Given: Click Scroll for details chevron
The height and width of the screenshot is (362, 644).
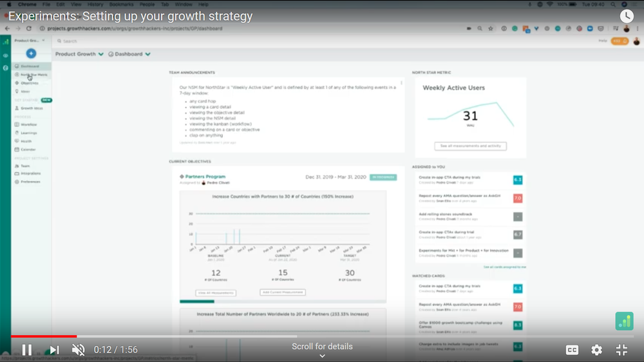Looking at the screenshot, I should (x=323, y=356).
